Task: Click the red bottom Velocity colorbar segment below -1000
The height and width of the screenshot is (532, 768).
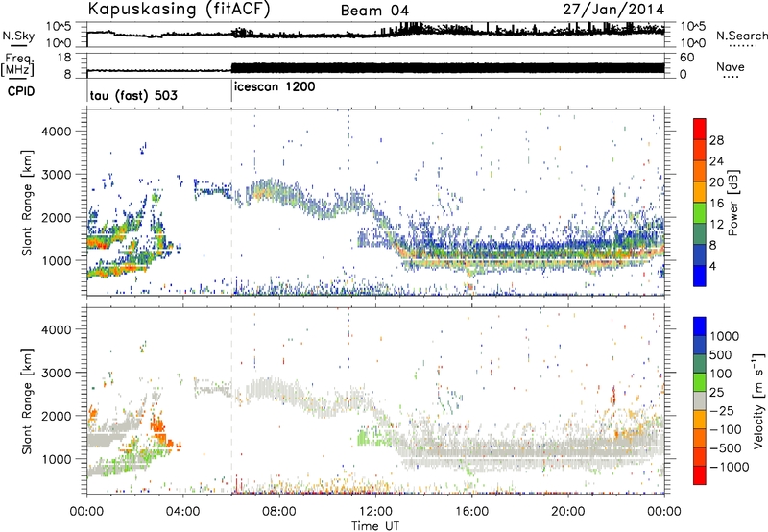Action: [700, 475]
